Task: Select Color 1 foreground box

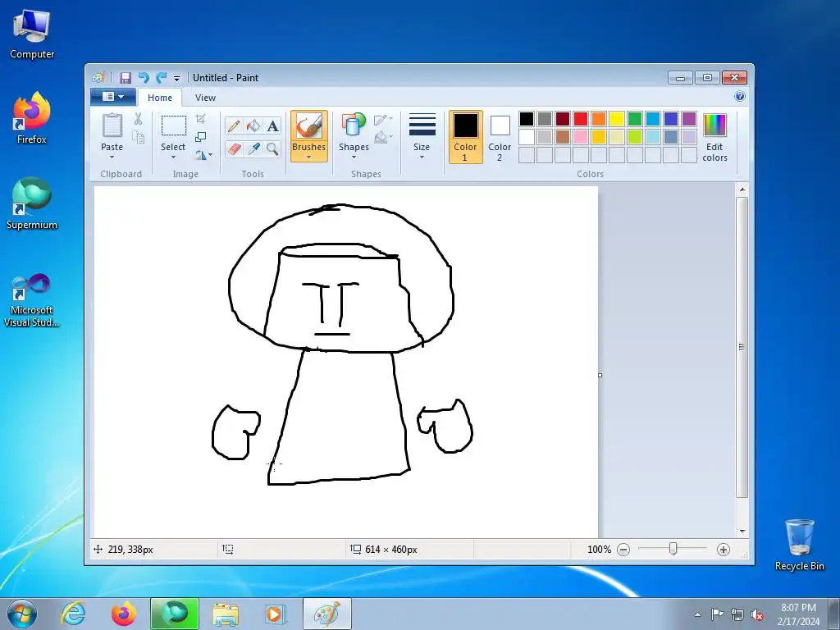Action: click(466, 137)
